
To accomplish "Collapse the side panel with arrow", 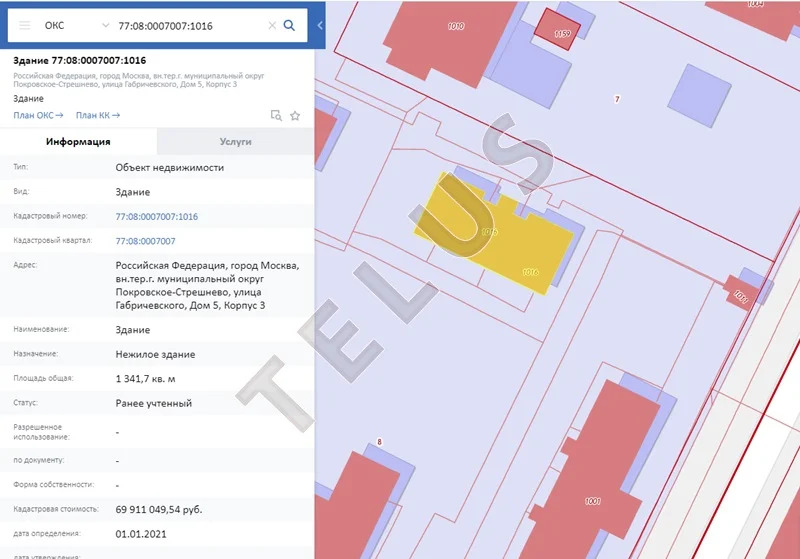I will tap(320, 25).
